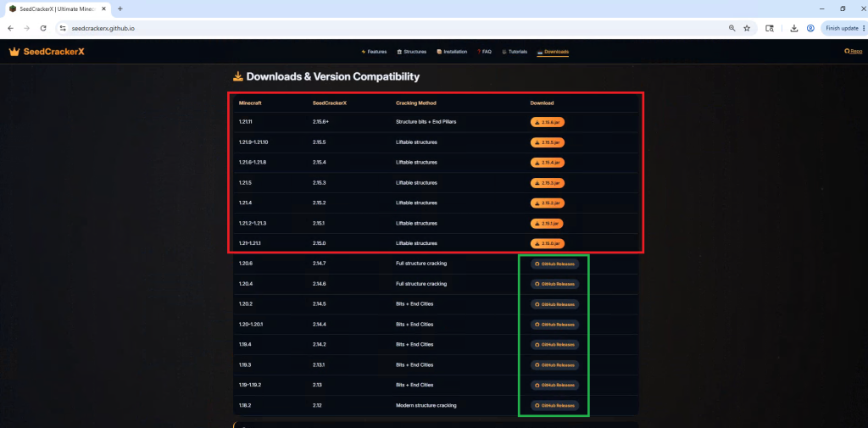Click the 2.14.7 version cell
The height and width of the screenshot is (428, 868).
[x=319, y=264]
